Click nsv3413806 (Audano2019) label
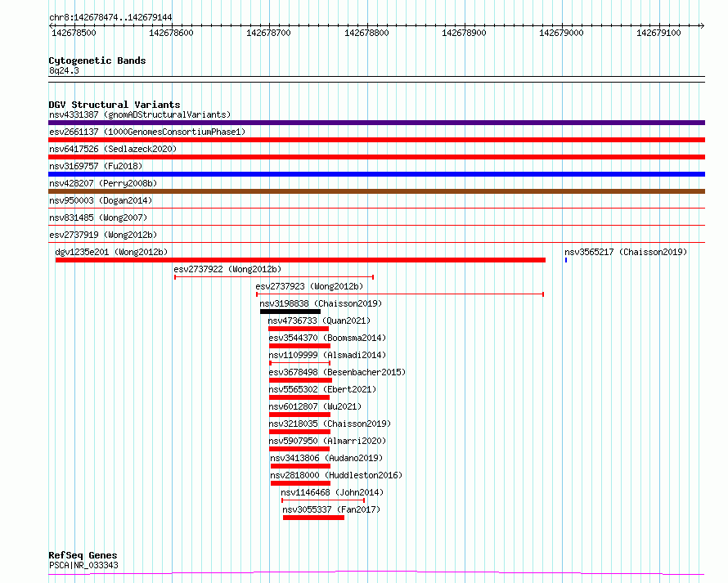This screenshot has height=583, width=728. point(326,458)
